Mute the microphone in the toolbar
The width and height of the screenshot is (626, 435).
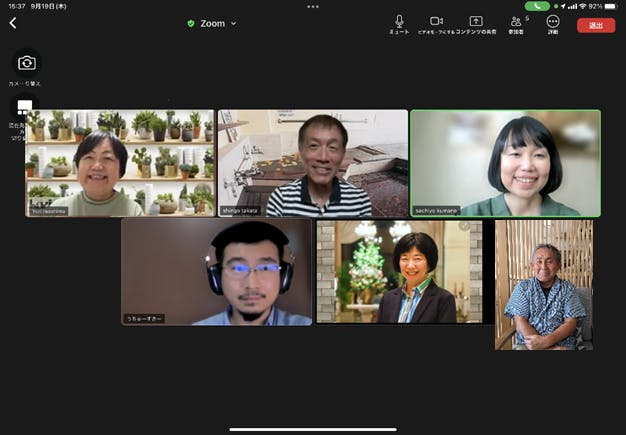point(399,22)
